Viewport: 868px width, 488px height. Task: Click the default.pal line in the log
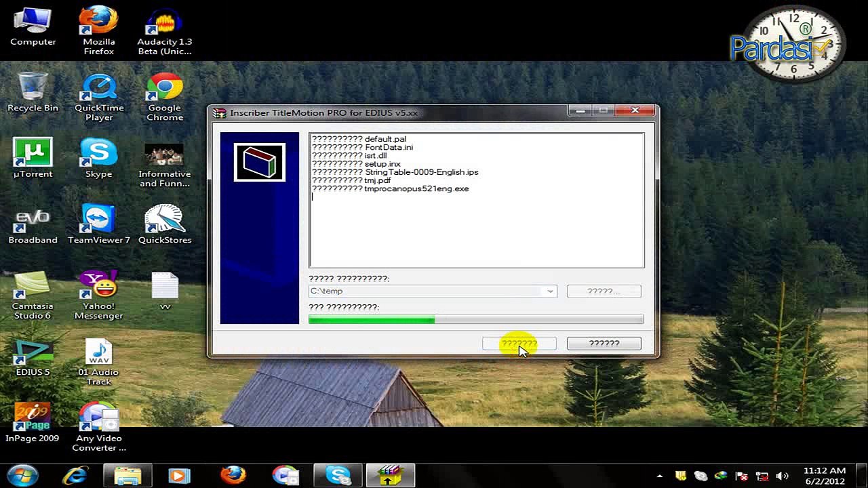coord(359,139)
